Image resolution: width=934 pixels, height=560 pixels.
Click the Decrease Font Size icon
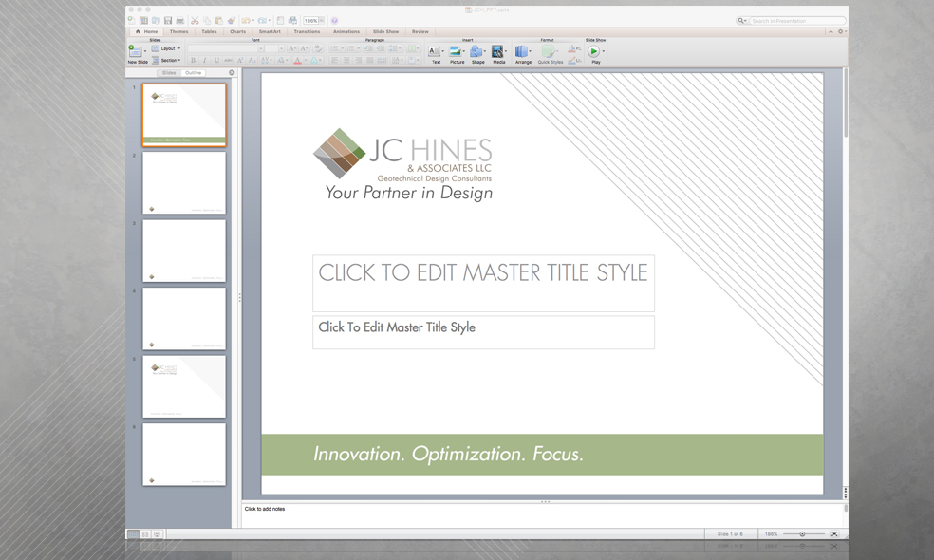pyautogui.click(x=305, y=48)
